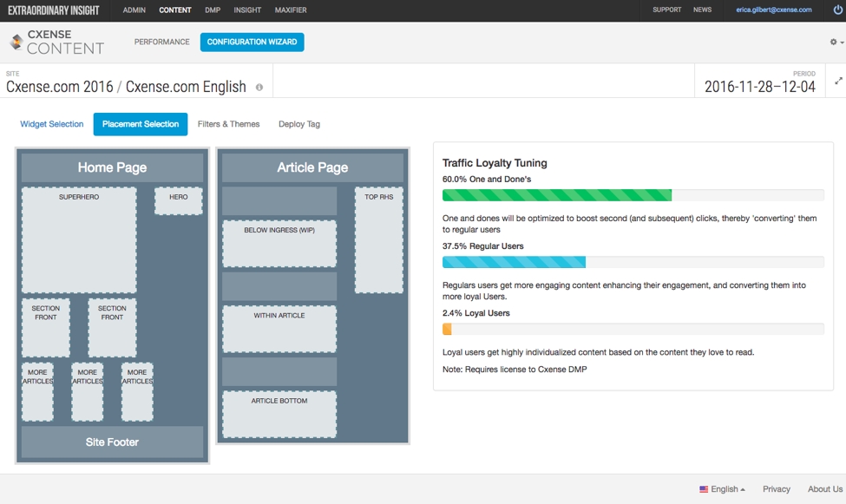
Task: Open the MAXIFIER menu
Action: (x=291, y=10)
